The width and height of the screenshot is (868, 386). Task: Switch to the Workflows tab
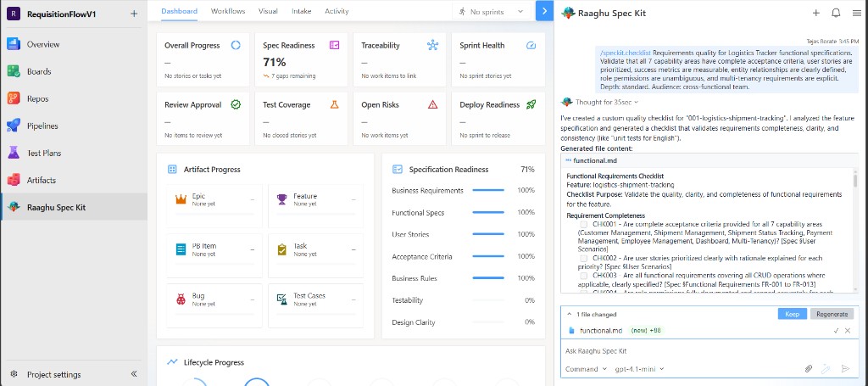pos(228,11)
